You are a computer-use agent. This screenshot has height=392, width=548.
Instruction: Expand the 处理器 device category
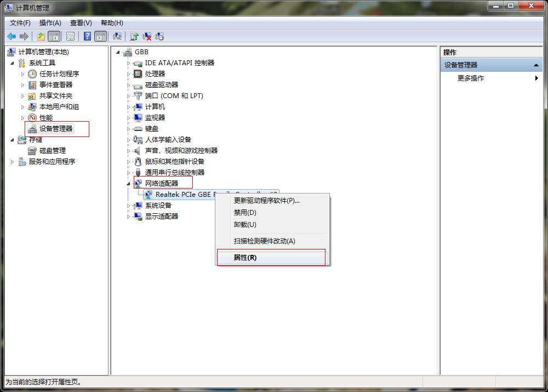coord(128,74)
